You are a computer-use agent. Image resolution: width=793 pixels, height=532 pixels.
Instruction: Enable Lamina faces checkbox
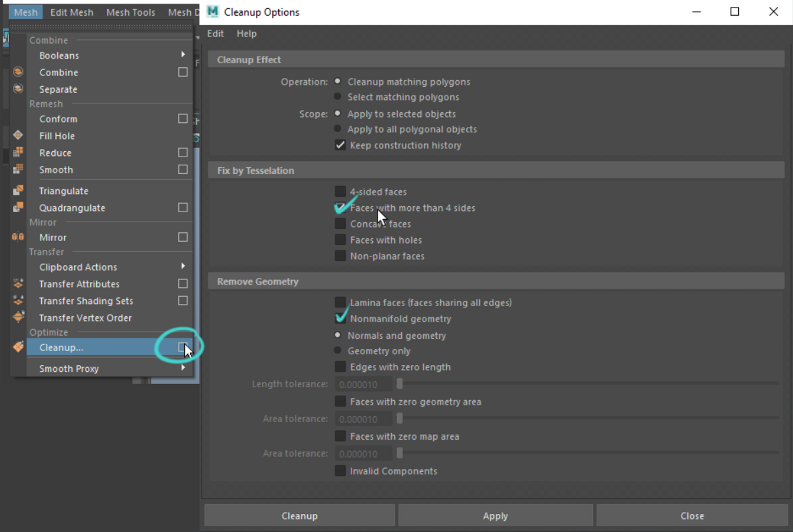coord(340,302)
